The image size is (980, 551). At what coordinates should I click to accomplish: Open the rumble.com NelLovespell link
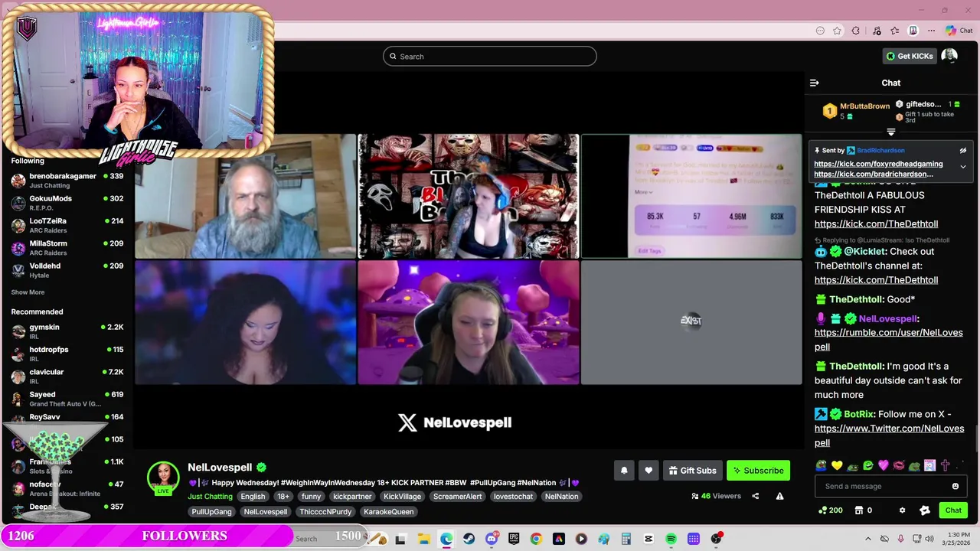pyautogui.click(x=888, y=340)
